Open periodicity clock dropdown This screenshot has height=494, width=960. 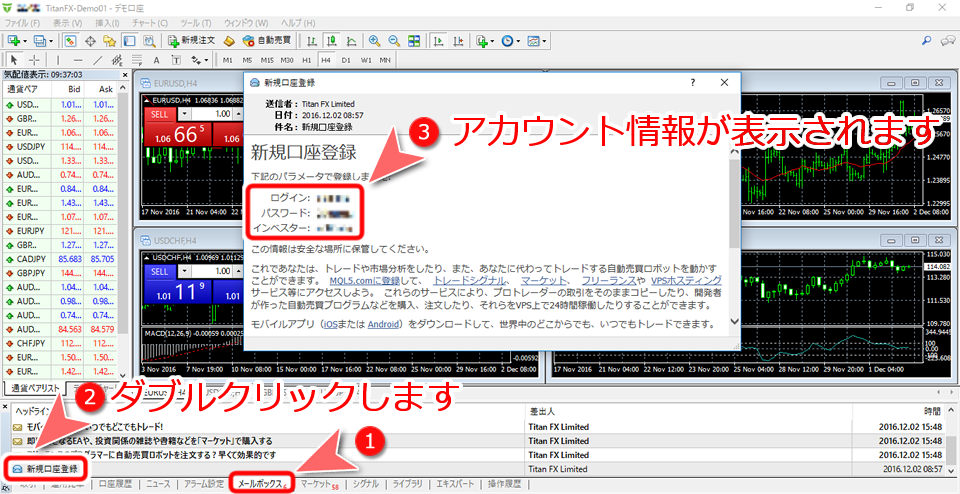click(511, 41)
